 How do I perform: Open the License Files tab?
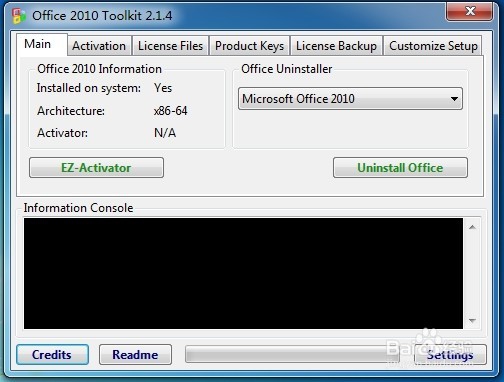170,46
